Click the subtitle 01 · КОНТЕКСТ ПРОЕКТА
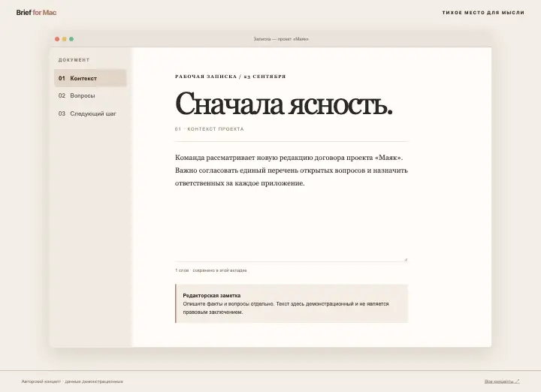The width and height of the screenshot is (541, 392). click(x=210, y=129)
